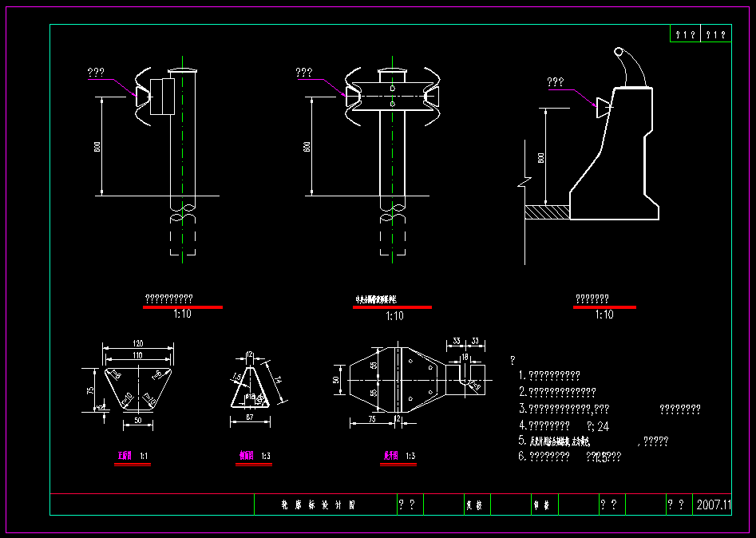Click the hatched rectangle beside the concrete barrier
The image size is (756, 538).
[x=548, y=211]
